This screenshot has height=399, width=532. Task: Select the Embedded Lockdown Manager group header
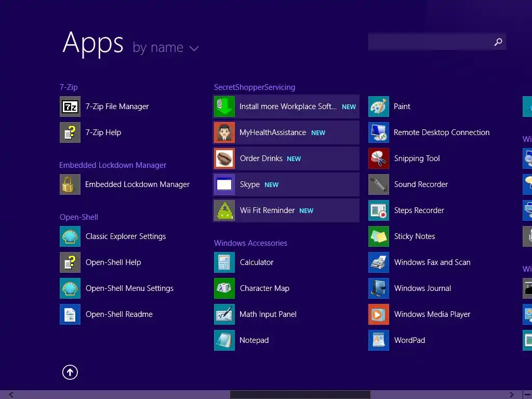click(113, 165)
